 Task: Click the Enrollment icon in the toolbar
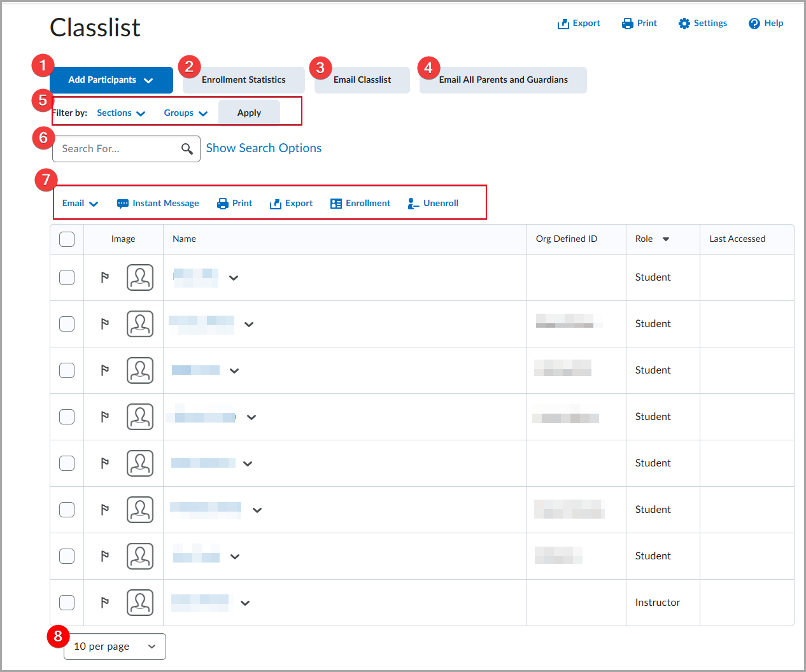tap(360, 202)
